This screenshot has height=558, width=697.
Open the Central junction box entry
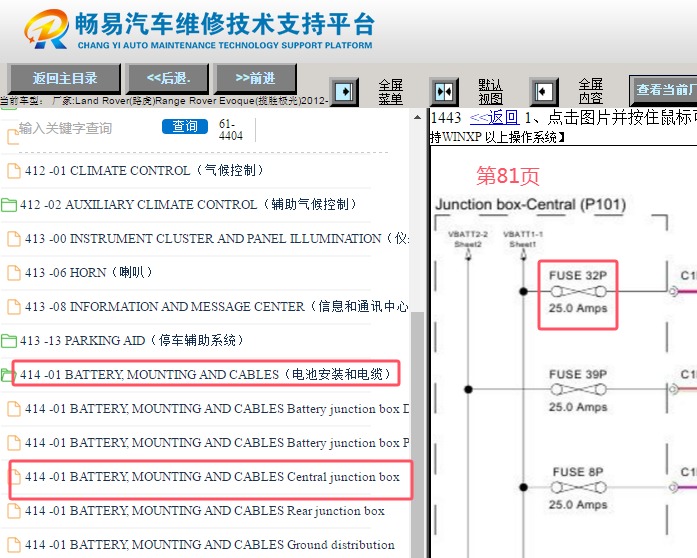point(212,477)
